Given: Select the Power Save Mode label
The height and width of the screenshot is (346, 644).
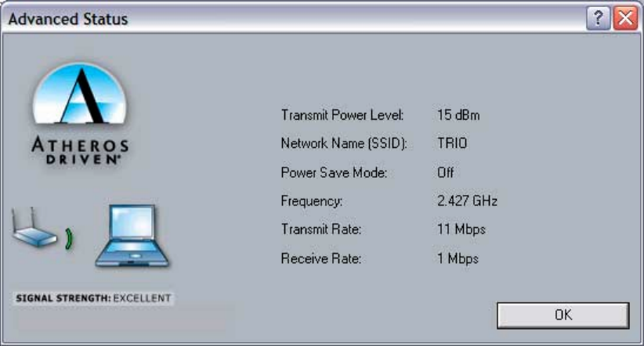Looking at the screenshot, I should (x=334, y=172).
